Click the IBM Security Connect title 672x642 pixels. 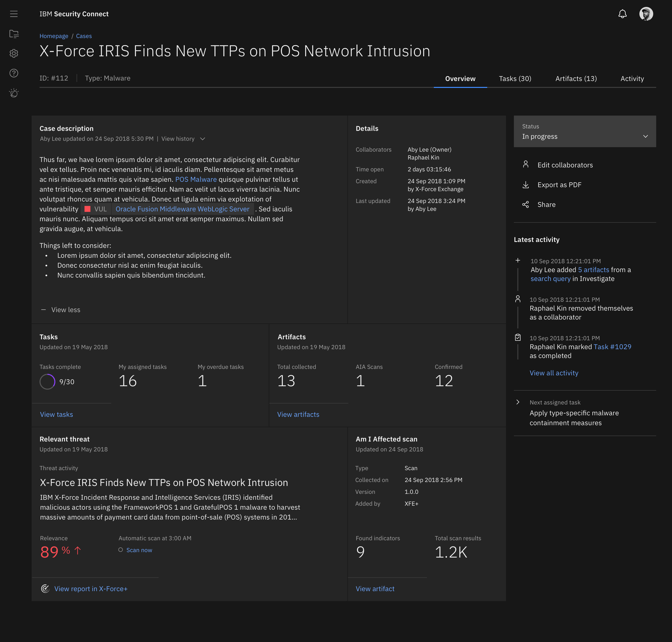(74, 14)
